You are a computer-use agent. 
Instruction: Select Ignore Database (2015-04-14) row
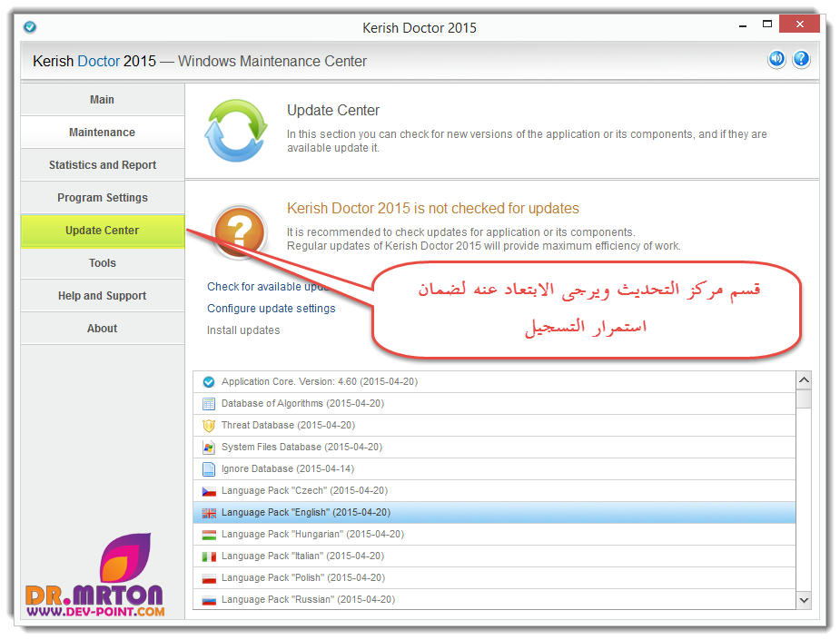[494, 469]
